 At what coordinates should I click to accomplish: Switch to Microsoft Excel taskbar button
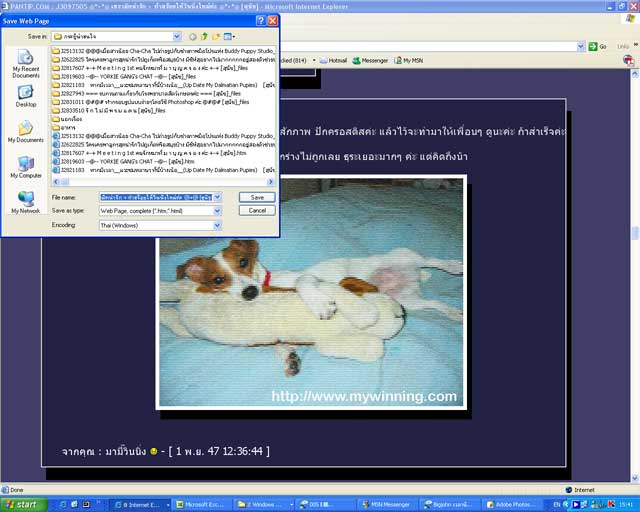(201, 505)
